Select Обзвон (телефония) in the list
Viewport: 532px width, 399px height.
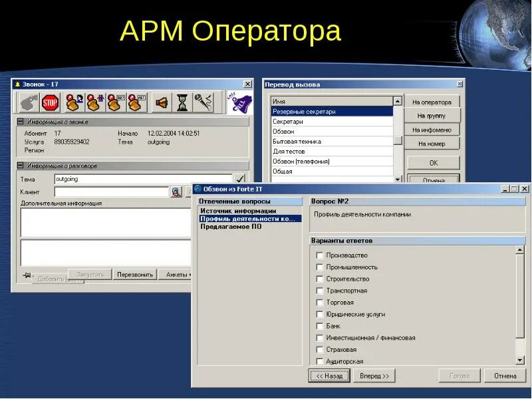[332, 162]
